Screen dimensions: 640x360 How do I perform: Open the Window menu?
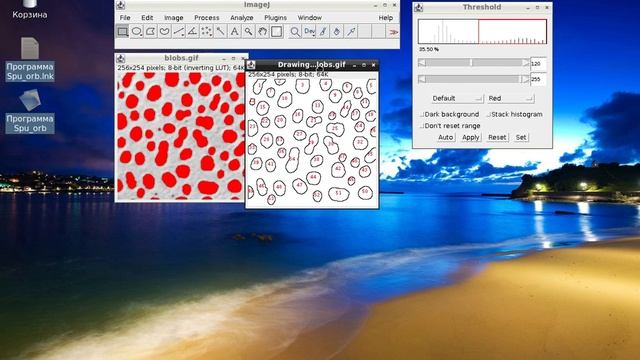tap(309, 18)
